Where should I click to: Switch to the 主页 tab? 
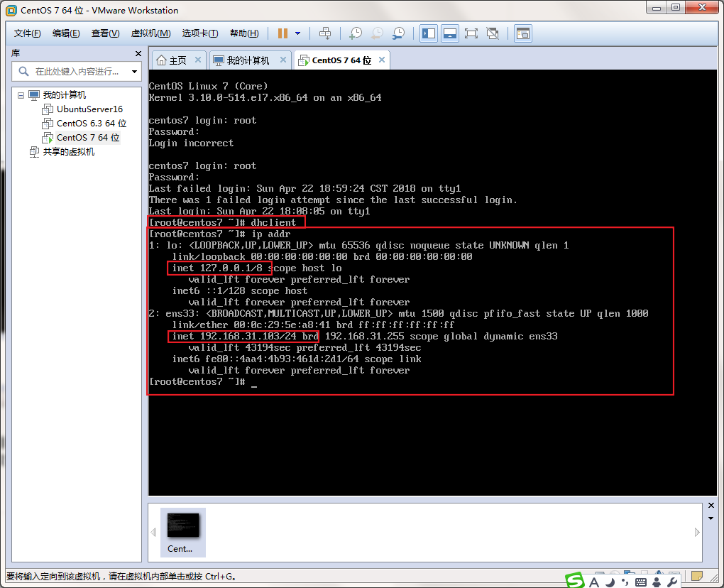pyautogui.click(x=177, y=60)
